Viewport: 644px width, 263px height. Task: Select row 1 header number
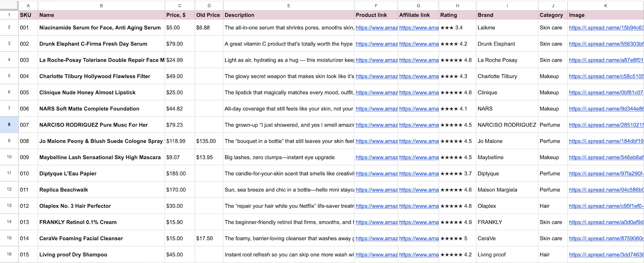9,15
